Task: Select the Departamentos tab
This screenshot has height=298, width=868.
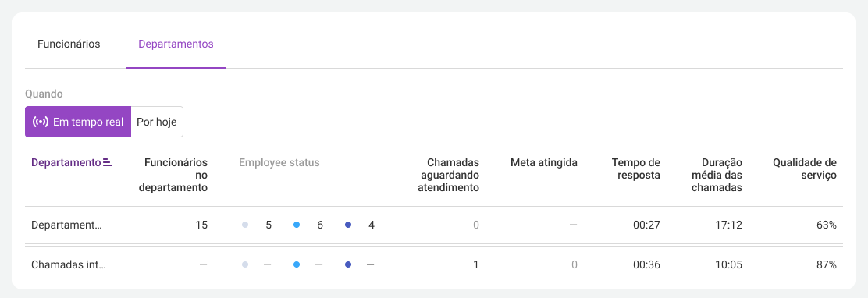Action: [176, 44]
